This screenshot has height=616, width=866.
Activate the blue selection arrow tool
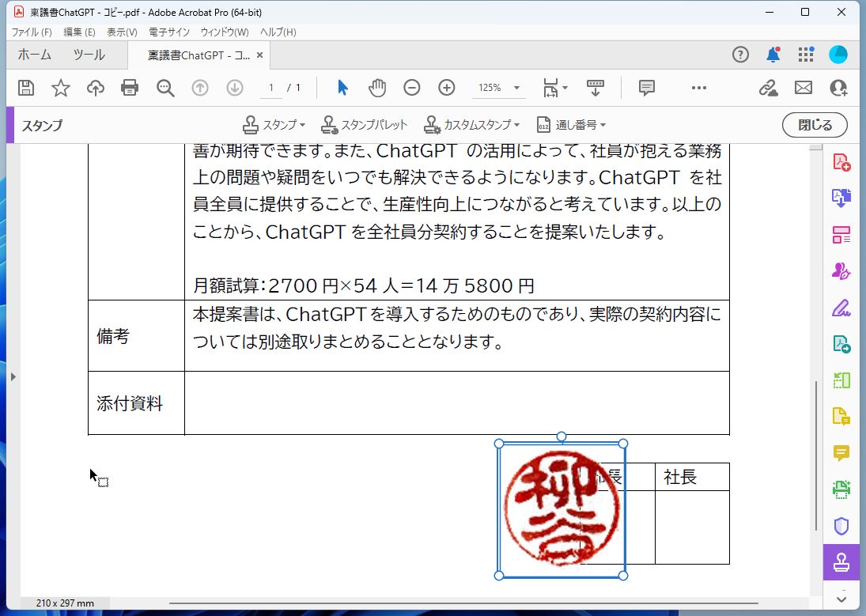click(x=342, y=88)
